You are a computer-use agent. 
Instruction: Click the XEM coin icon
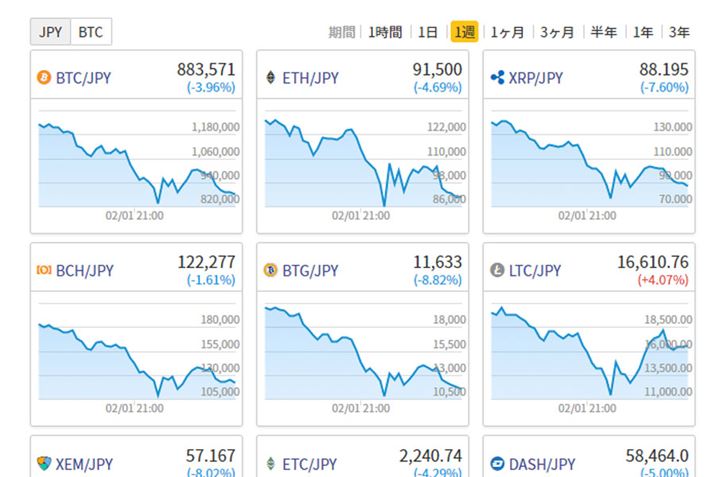tap(43, 464)
